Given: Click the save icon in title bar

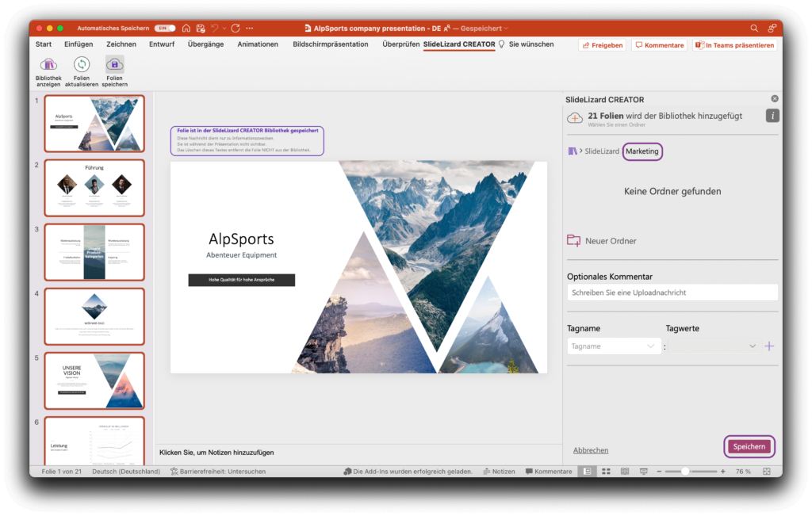Looking at the screenshot, I should [x=201, y=29].
